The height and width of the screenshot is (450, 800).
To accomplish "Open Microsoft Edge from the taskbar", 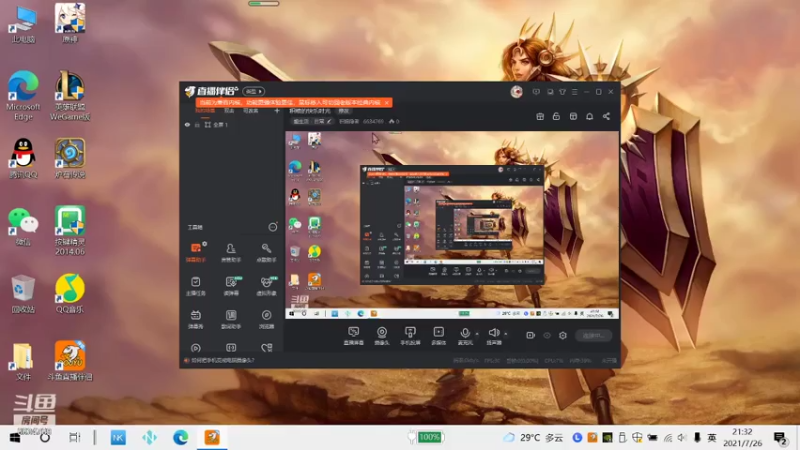I will click(180, 438).
